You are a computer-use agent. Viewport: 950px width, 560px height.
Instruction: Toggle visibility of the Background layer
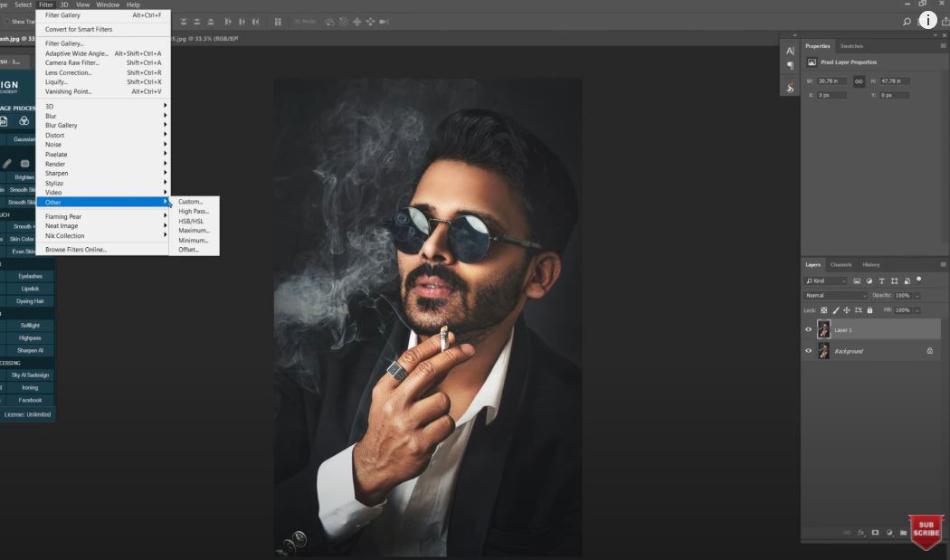click(x=809, y=351)
